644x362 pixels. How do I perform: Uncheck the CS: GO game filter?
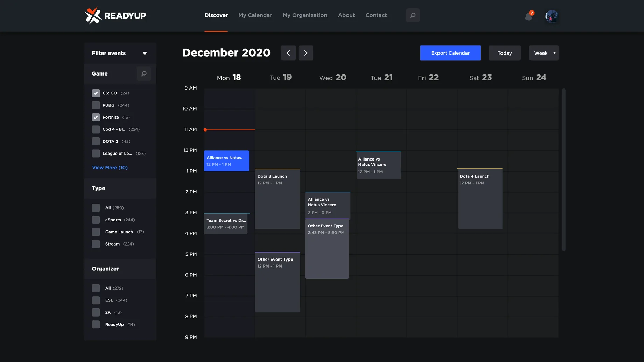[x=96, y=93]
